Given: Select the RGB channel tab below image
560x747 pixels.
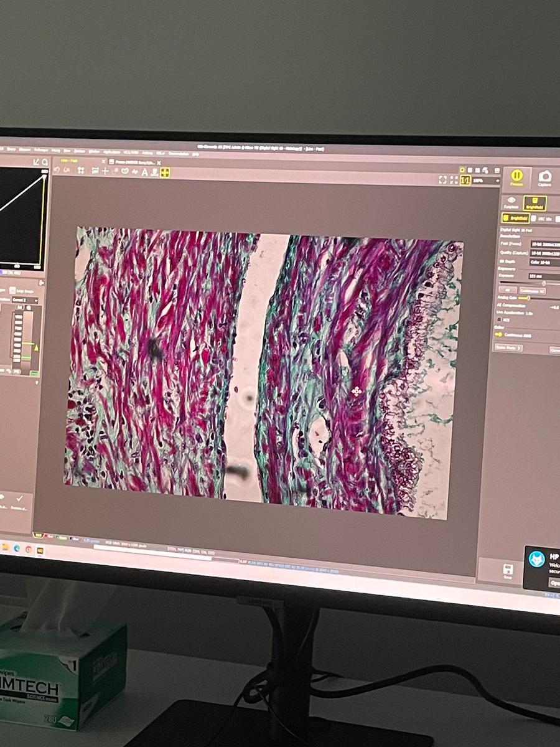Looking at the screenshot, I should [38, 535].
